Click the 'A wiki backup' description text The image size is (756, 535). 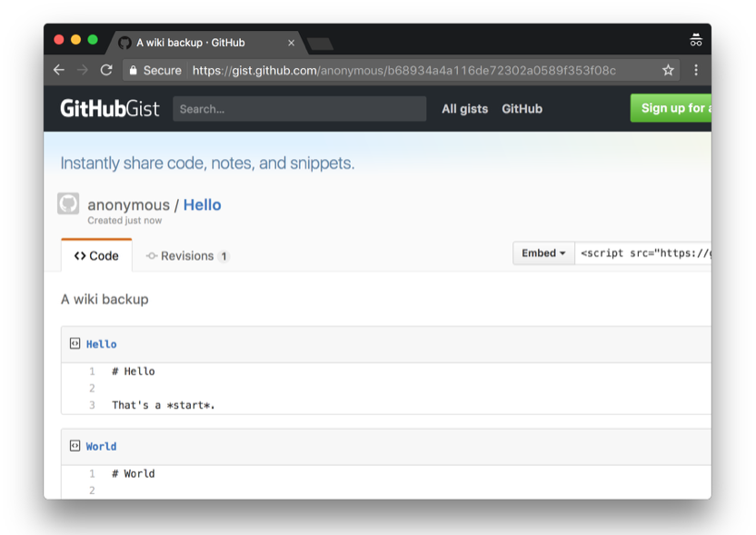pos(104,300)
